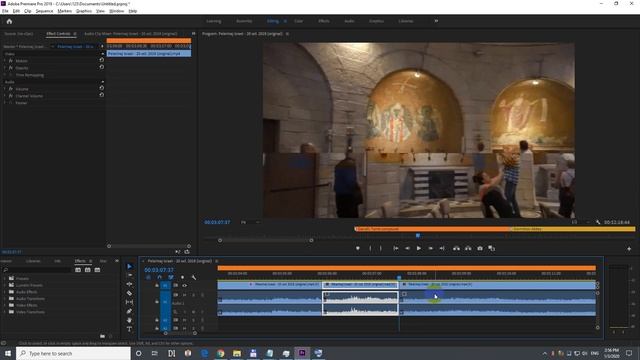Expand Audio Transitions folder

coord(5,298)
